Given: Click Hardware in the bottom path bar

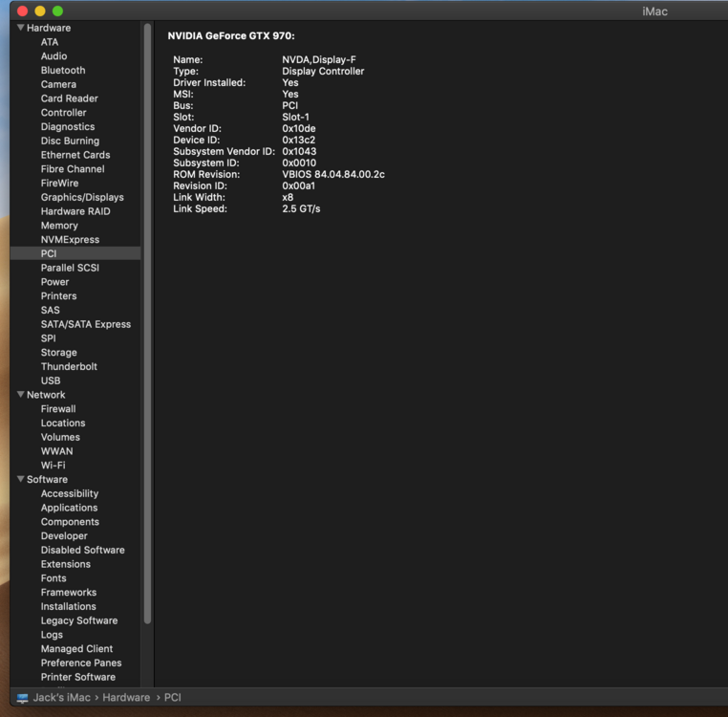Looking at the screenshot, I should [x=127, y=698].
